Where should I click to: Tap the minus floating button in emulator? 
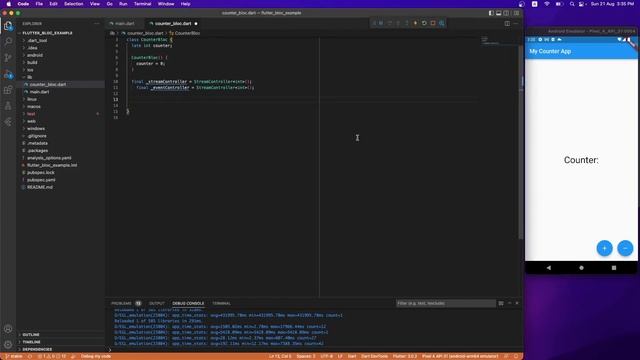[625, 248]
